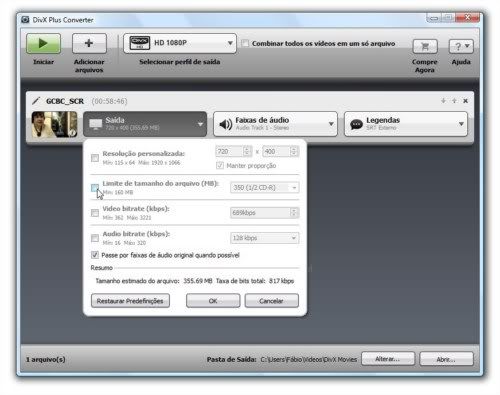
Task: Click Cancelar to discard changes
Action: 272,301
